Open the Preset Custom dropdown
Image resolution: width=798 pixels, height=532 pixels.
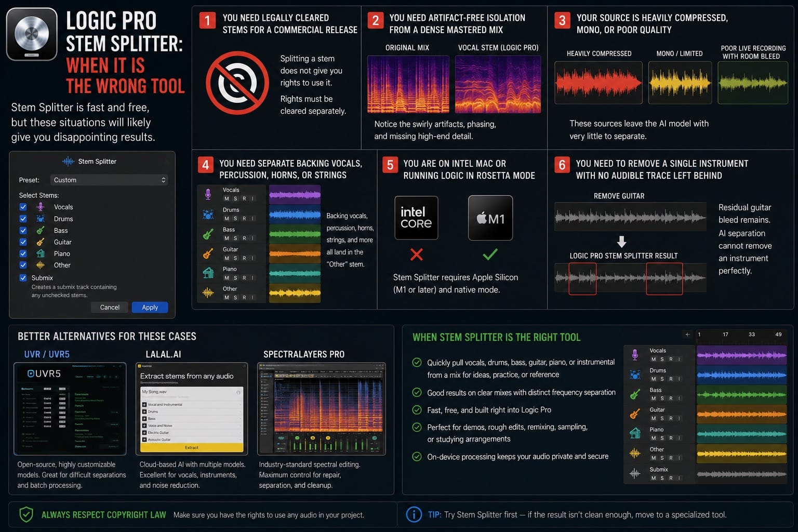point(109,180)
